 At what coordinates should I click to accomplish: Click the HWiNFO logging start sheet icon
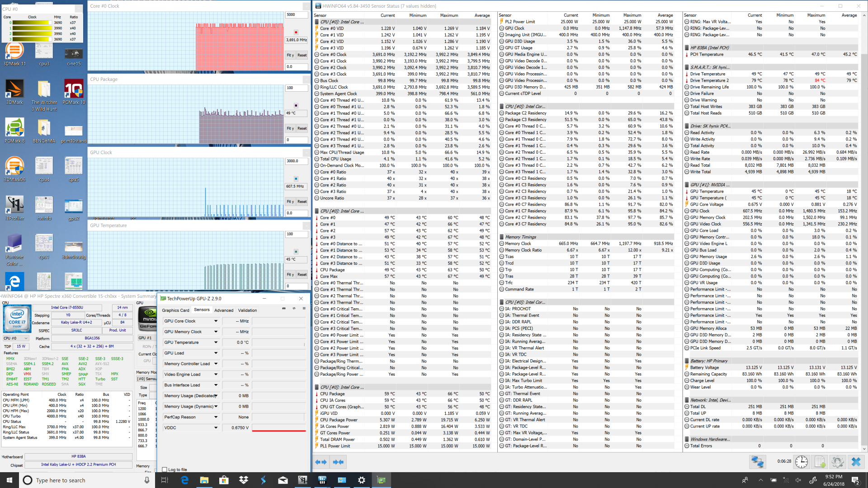pyautogui.click(x=820, y=462)
